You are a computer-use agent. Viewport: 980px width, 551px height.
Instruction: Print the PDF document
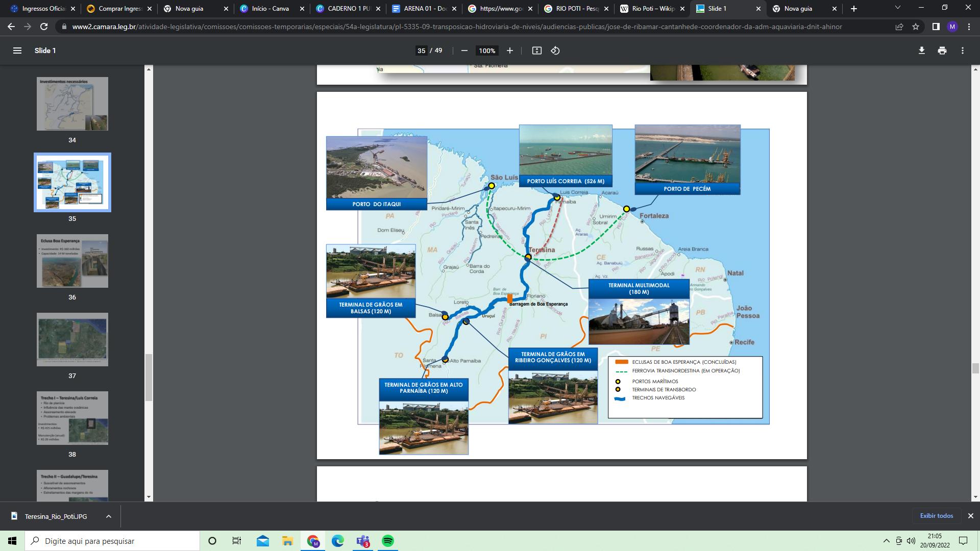pyautogui.click(x=942, y=51)
